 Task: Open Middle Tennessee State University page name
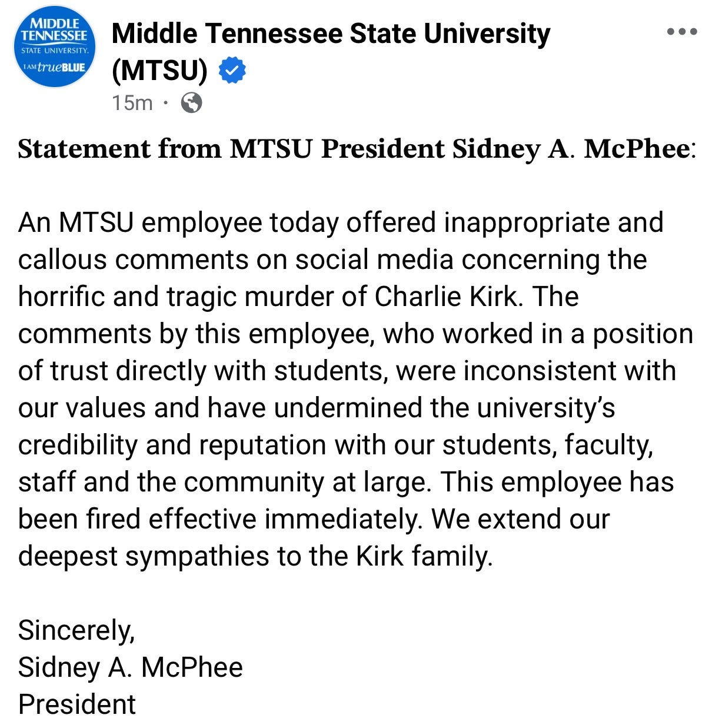tap(331, 34)
